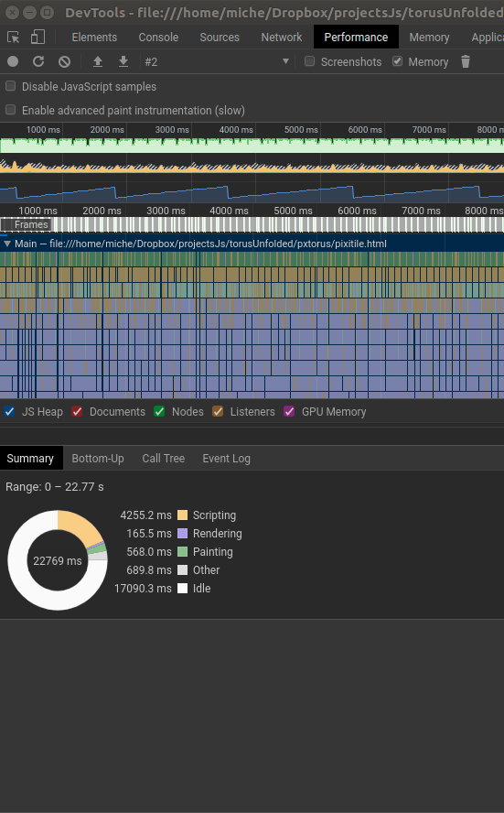The width and height of the screenshot is (504, 813).
Task: Open the recording #2 dropdown
Action: 217,61
